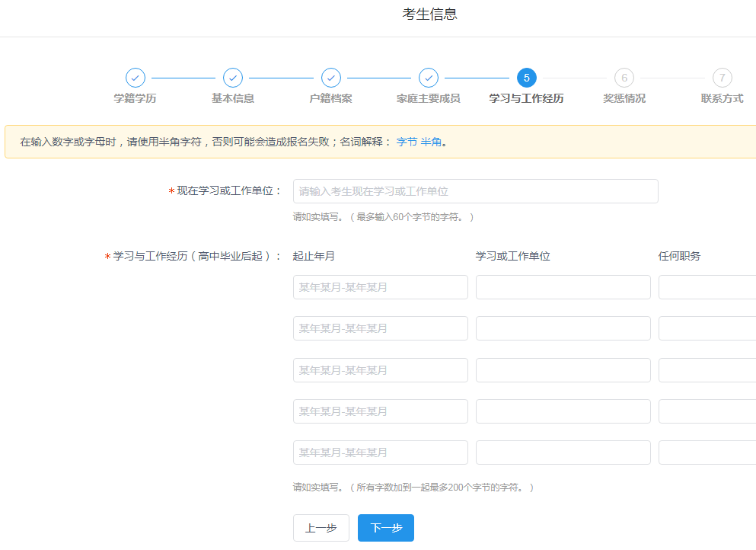
Task: Click the second-row 起止年月 date field
Action: pyautogui.click(x=381, y=328)
